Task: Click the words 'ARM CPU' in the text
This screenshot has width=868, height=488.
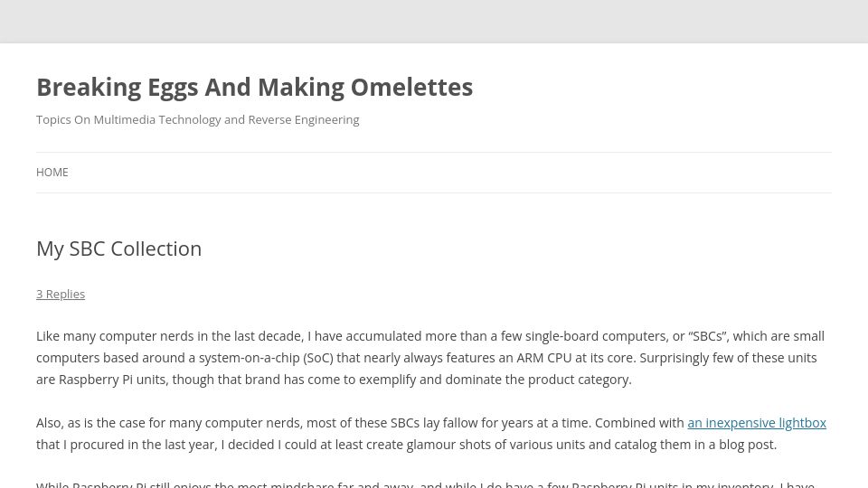Action: [x=543, y=358]
